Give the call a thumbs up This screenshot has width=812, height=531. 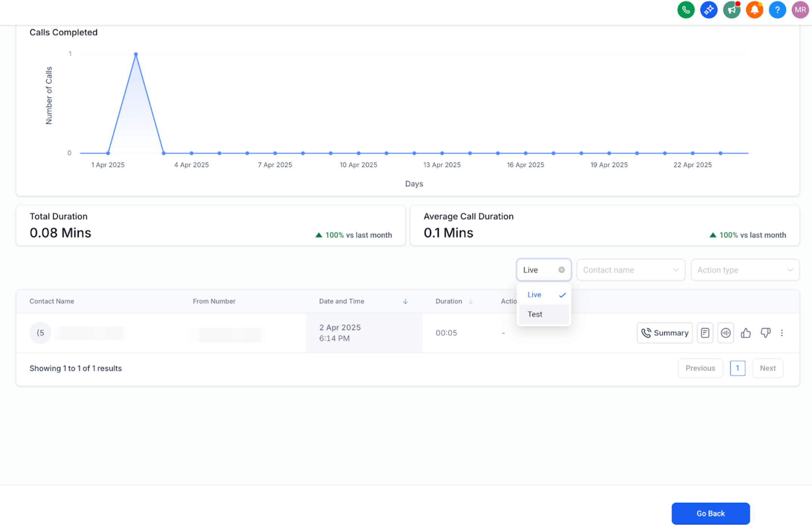pyautogui.click(x=746, y=333)
